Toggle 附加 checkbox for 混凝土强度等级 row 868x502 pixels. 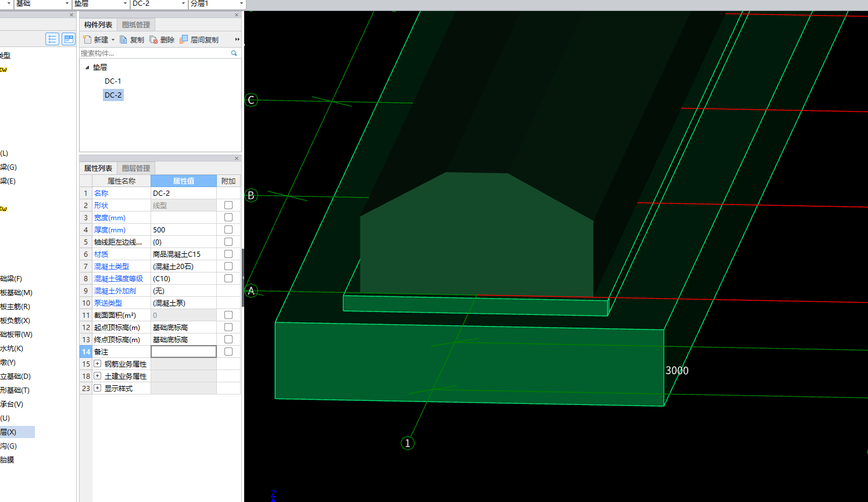click(x=228, y=278)
